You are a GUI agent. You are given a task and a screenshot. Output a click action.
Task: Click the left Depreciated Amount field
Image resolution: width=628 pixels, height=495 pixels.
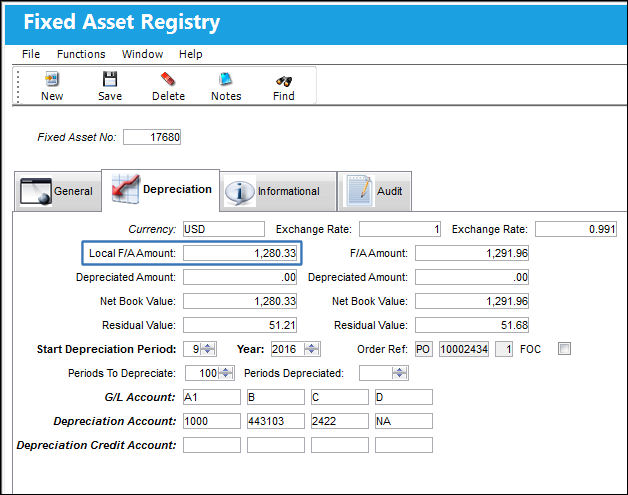click(240, 277)
